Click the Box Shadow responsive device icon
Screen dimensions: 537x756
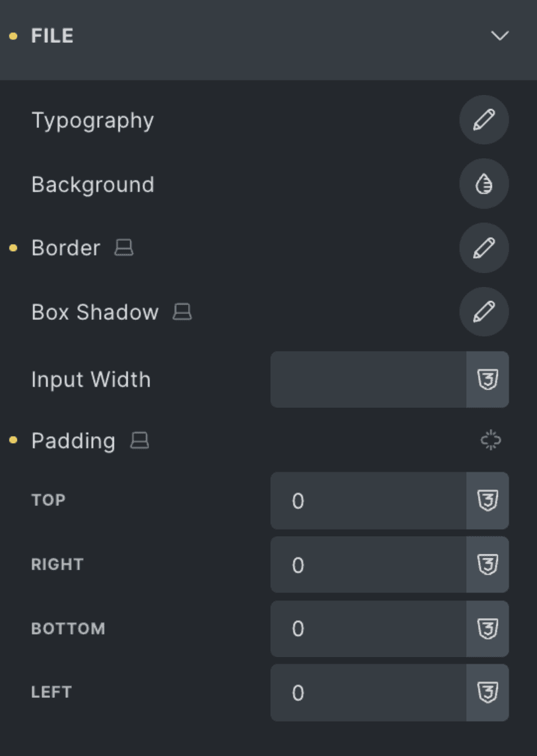point(182,312)
